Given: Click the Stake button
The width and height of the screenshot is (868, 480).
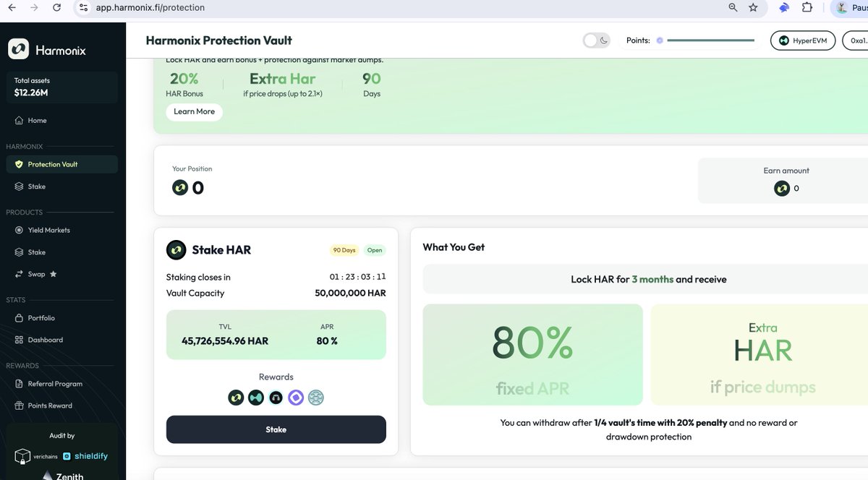Looking at the screenshot, I should click(276, 429).
